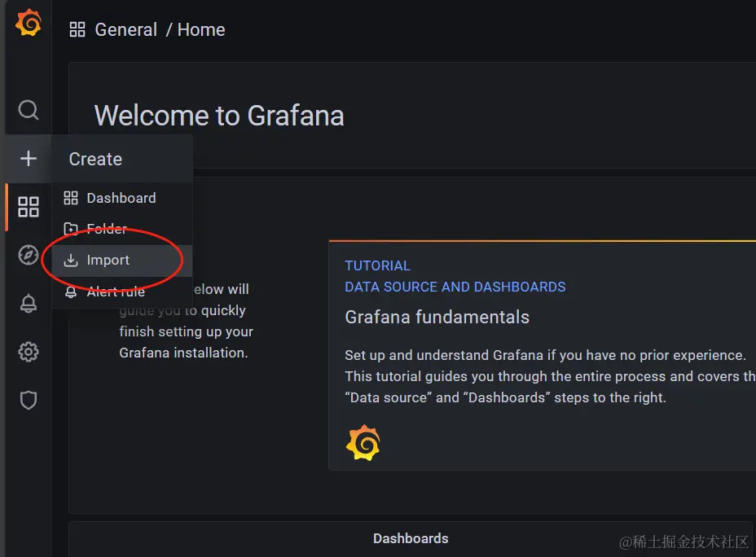Click the Grafana logo in the sidebar
The image size is (756, 557).
pos(29,22)
